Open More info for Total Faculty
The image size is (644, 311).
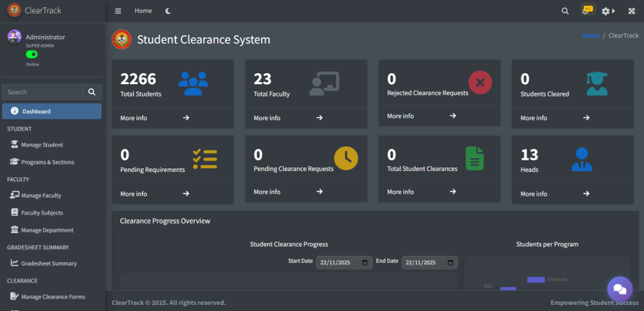pos(306,118)
